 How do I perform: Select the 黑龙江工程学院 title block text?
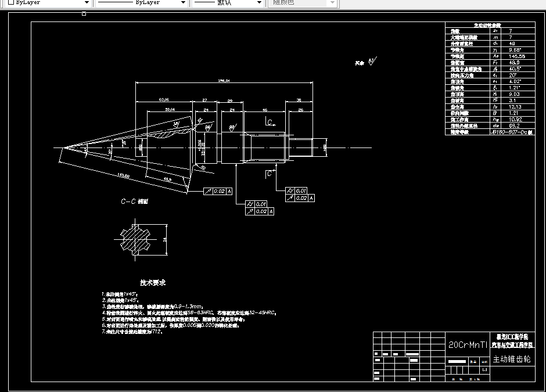(512, 337)
